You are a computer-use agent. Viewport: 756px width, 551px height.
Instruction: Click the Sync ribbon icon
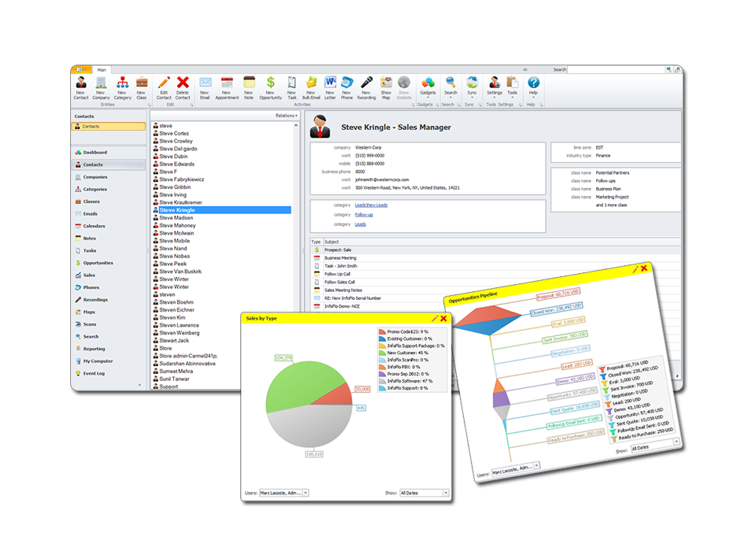[472, 87]
